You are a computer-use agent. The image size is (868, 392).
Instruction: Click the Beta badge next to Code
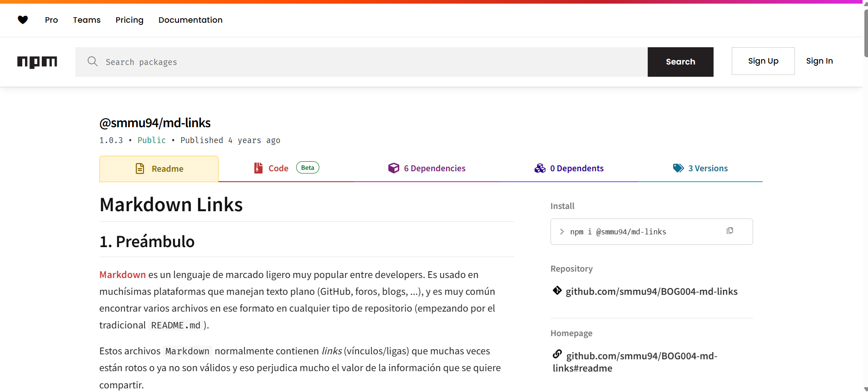(x=308, y=168)
